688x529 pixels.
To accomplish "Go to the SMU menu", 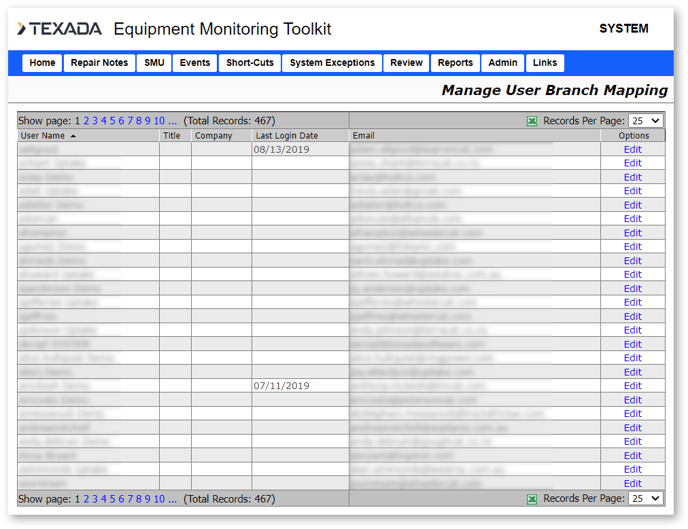I will click(x=154, y=63).
